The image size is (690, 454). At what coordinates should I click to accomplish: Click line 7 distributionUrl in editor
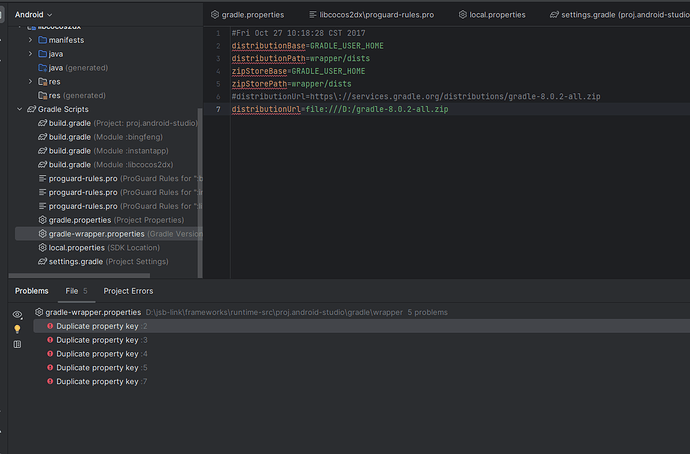click(x=339, y=108)
